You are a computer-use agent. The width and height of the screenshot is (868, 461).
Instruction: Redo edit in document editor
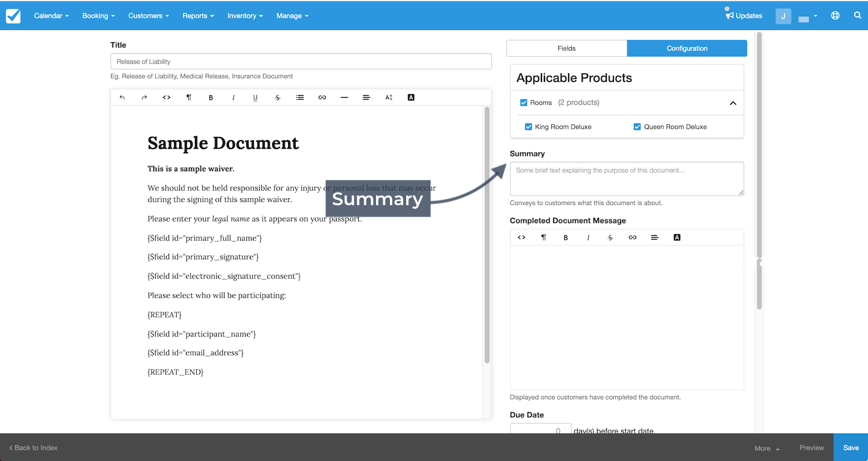coord(144,97)
